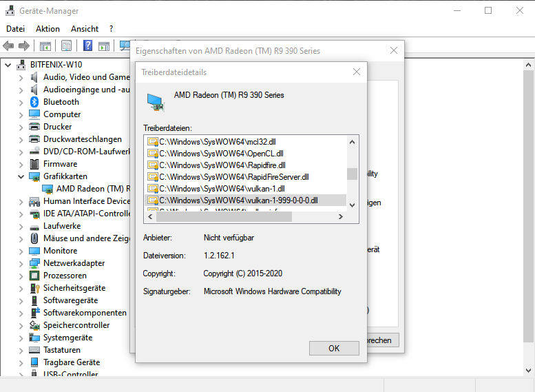The height and width of the screenshot is (392, 535).
Task: Click the Drucker printer icon
Action: click(34, 127)
